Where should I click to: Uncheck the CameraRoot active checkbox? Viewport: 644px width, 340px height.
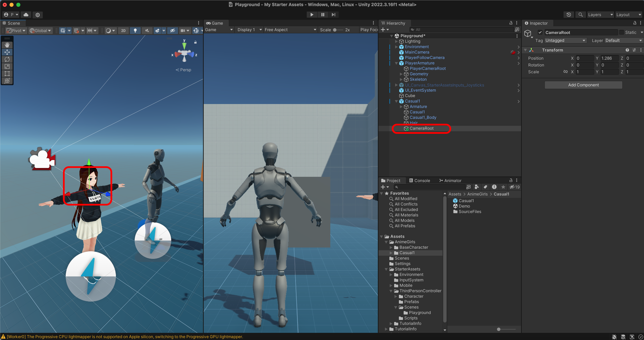tap(540, 32)
